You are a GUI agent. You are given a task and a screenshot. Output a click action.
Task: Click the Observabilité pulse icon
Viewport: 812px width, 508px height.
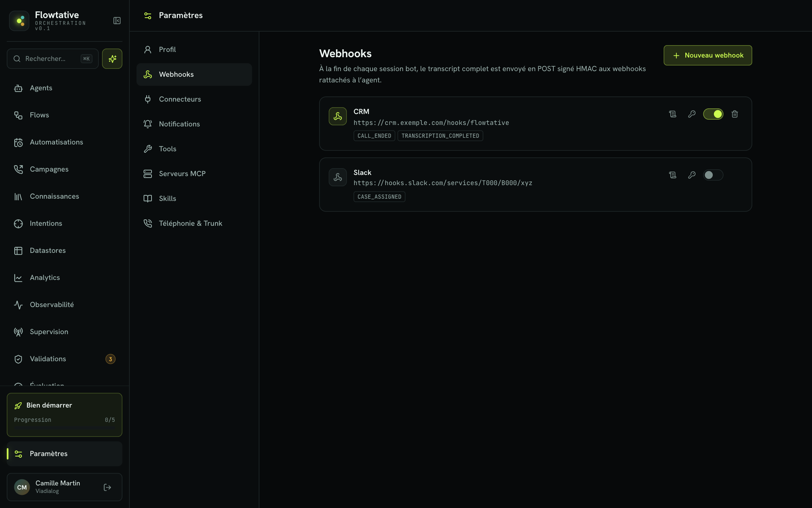coord(18,305)
